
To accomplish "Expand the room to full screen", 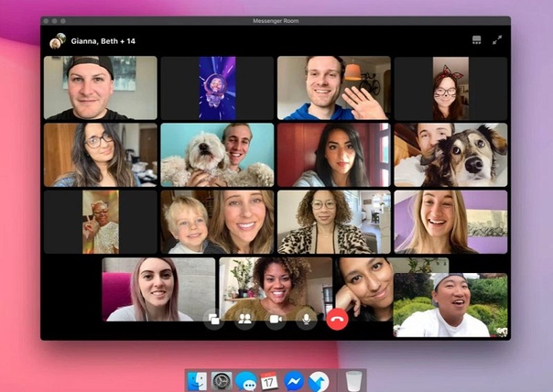I will point(497,40).
